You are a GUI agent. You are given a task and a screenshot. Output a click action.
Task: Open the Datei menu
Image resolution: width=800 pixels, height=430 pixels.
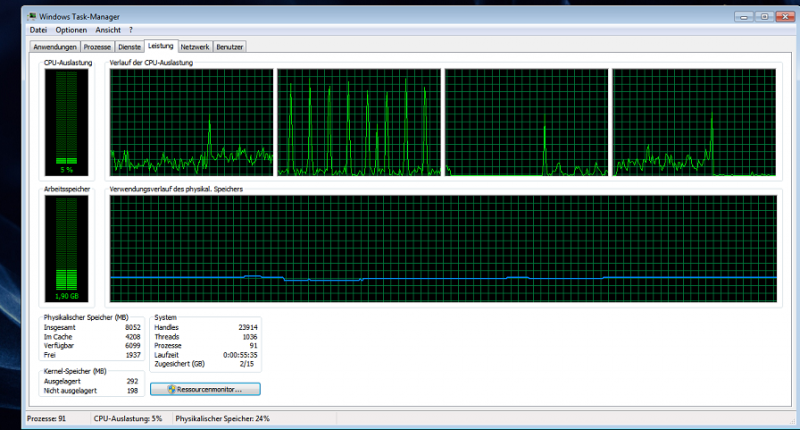coord(38,30)
